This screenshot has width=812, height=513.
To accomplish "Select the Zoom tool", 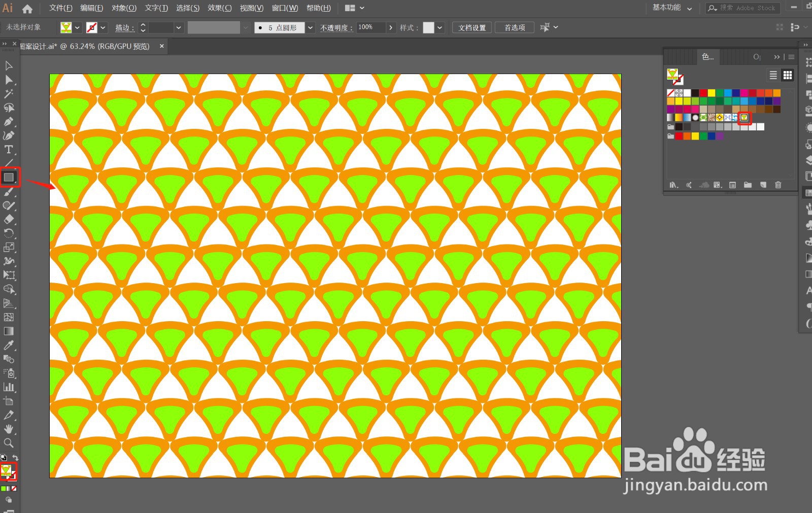I will pos(9,443).
